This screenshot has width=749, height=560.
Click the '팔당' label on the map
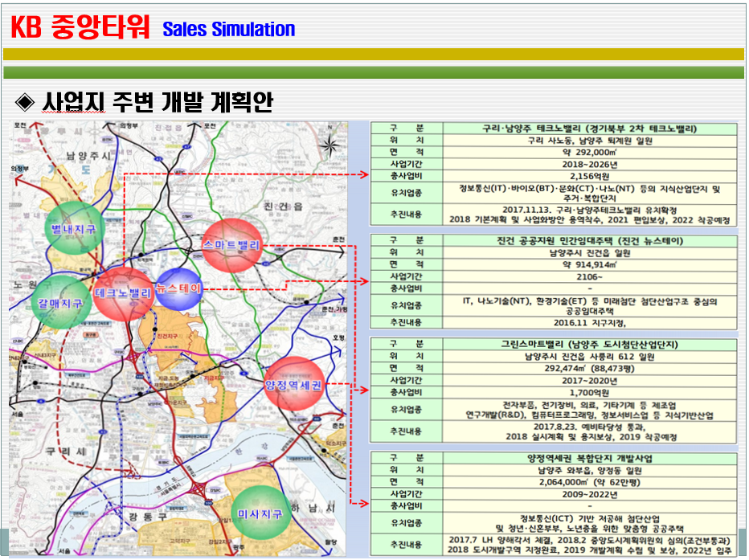(330, 542)
